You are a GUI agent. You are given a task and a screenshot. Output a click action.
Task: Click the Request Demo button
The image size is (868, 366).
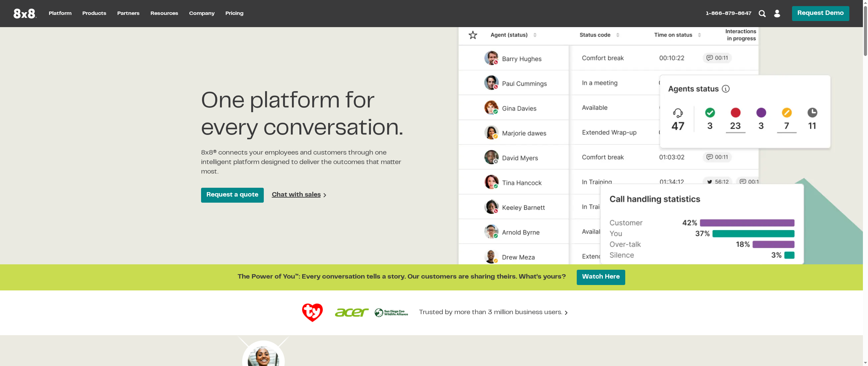click(820, 13)
